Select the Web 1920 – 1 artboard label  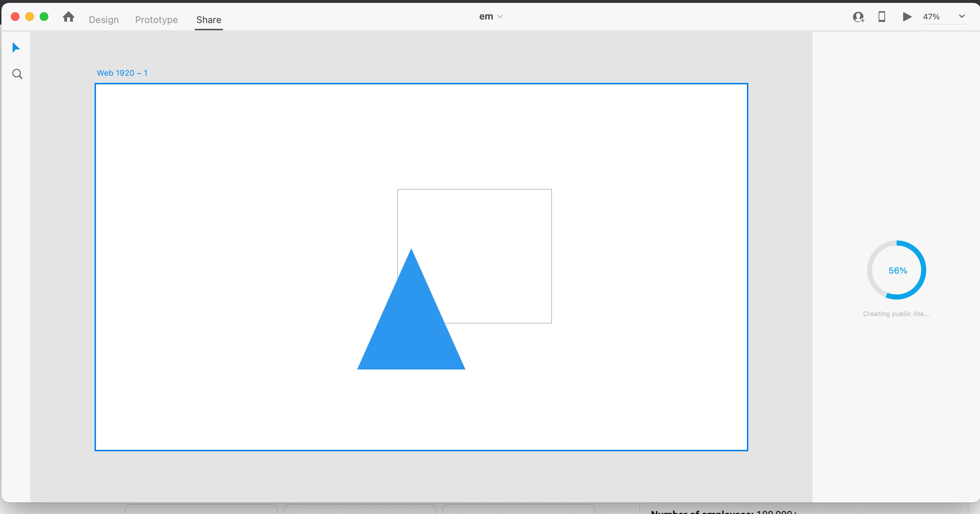(x=122, y=73)
